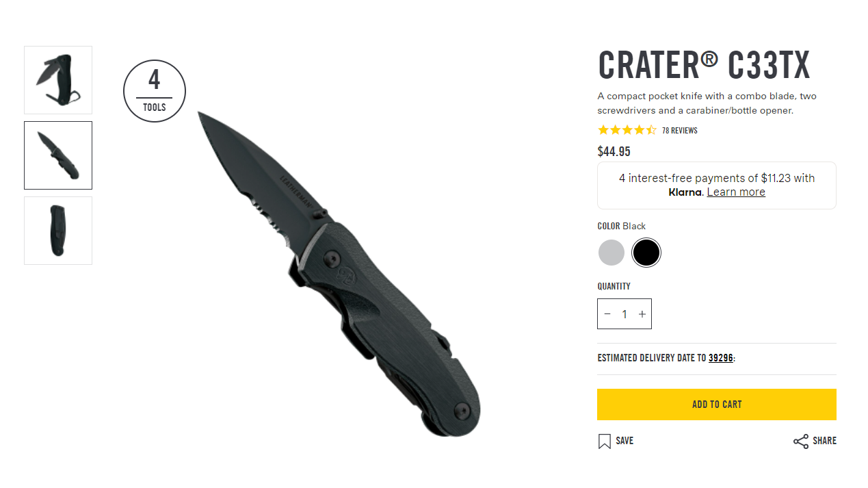Click the quantity input field
Viewport: 868px width, 488px height.
click(624, 314)
